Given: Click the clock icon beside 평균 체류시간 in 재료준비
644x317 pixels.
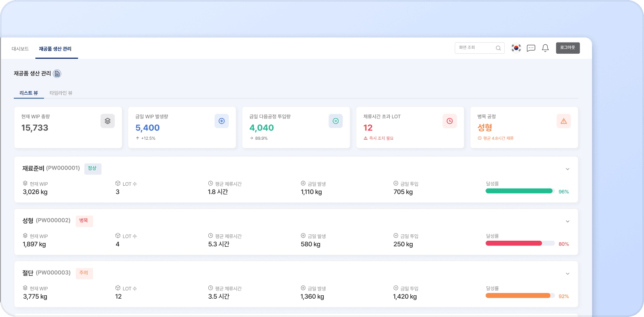Looking at the screenshot, I should point(210,183).
